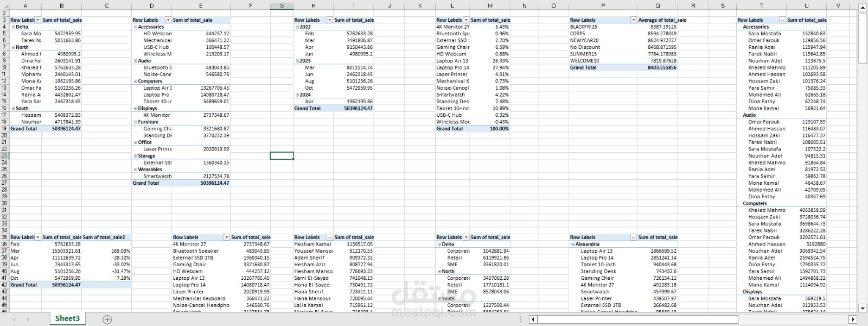Viewport: 868px width, 326px height.
Task: Collapse the Furniture category group
Action: tap(136, 122)
